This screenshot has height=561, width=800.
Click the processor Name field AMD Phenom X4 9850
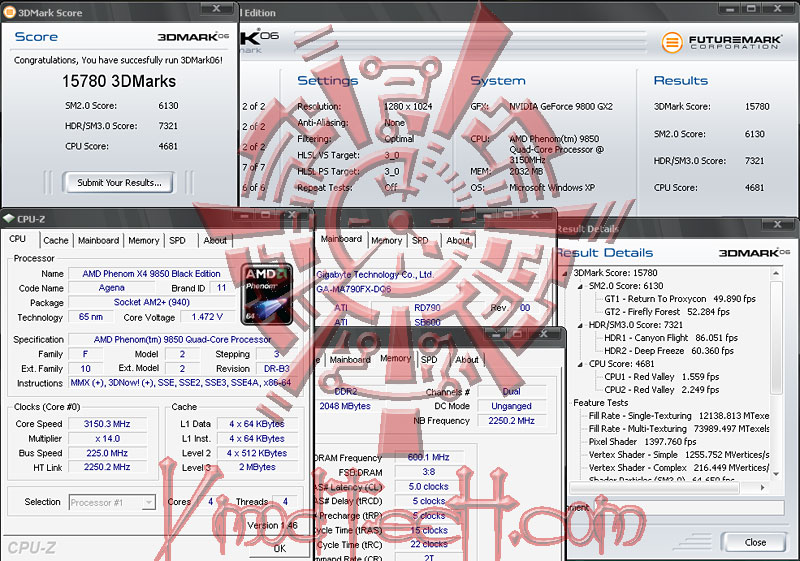pyautogui.click(x=152, y=274)
